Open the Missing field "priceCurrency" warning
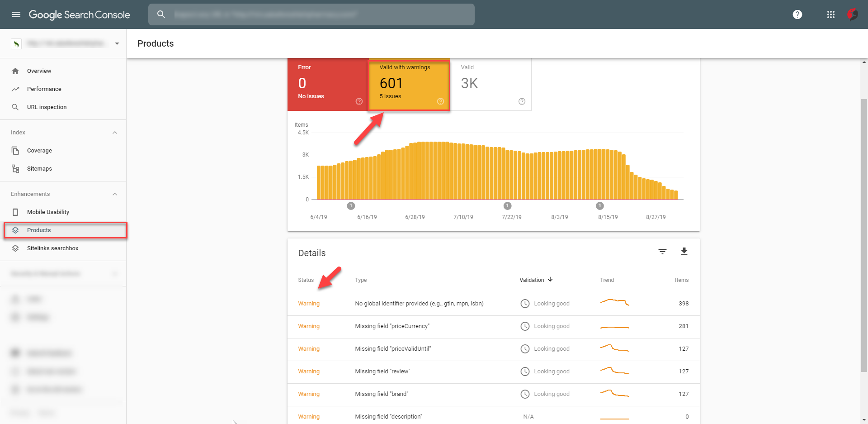 [x=392, y=326]
